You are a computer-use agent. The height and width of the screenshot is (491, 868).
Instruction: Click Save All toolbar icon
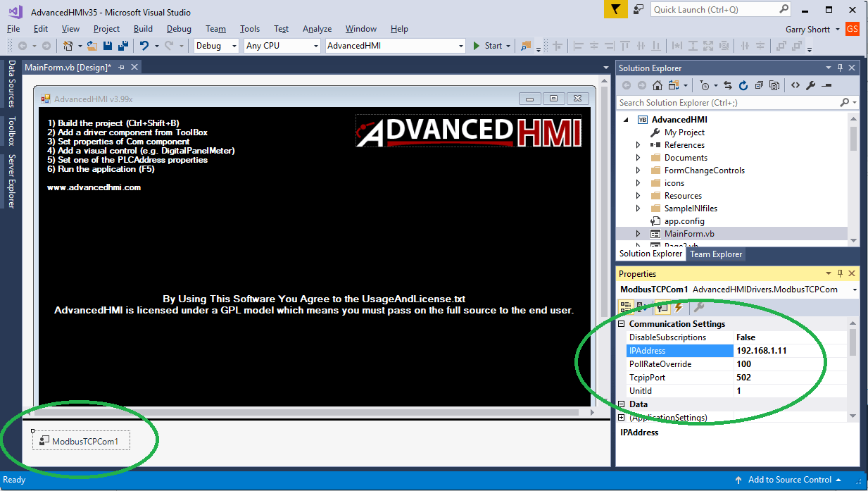tap(123, 46)
